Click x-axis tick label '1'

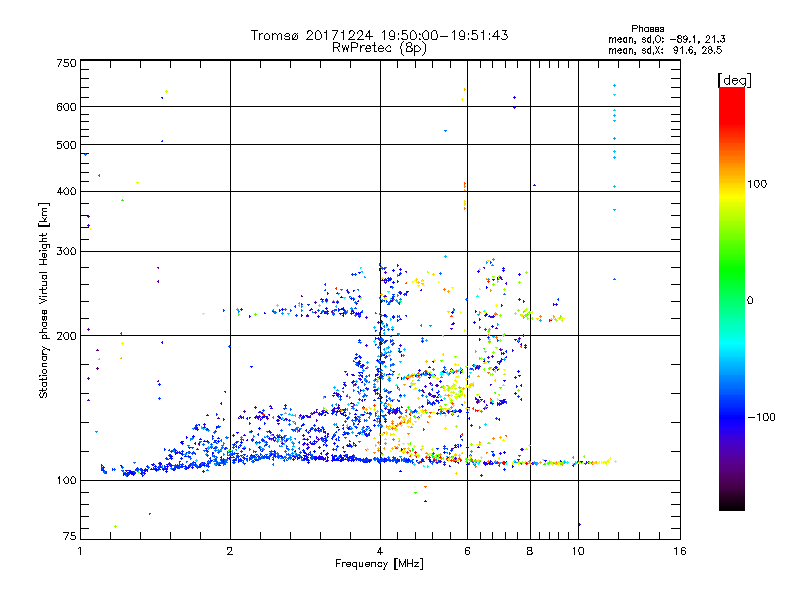pyautogui.click(x=80, y=551)
